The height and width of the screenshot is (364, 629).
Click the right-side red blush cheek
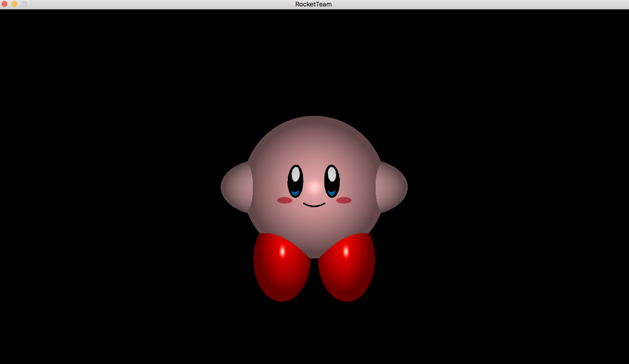click(344, 200)
